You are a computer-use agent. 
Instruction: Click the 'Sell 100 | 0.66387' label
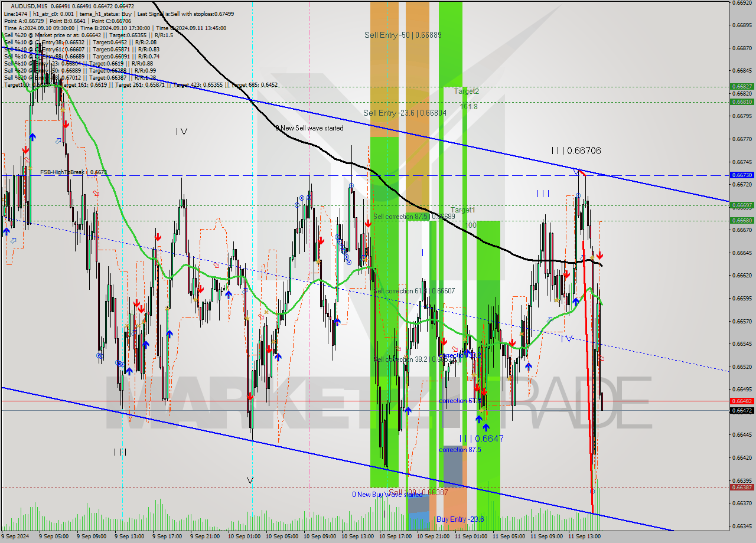pyautogui.click(x=418, y=492)
